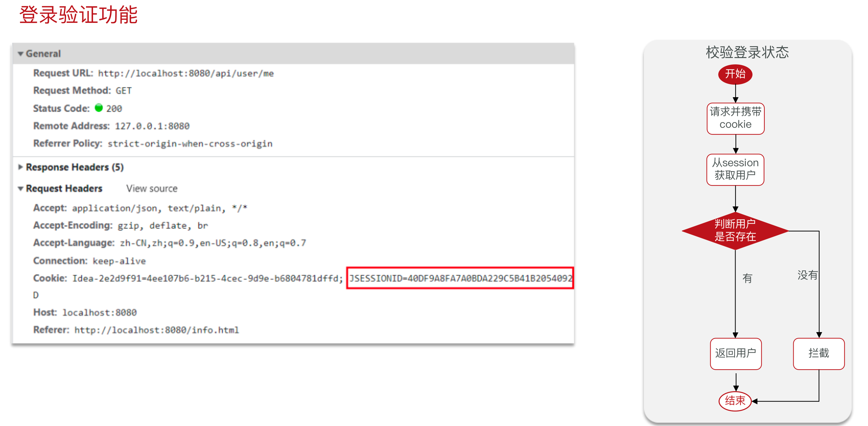Expand the Response Headers (5) section

21,167
